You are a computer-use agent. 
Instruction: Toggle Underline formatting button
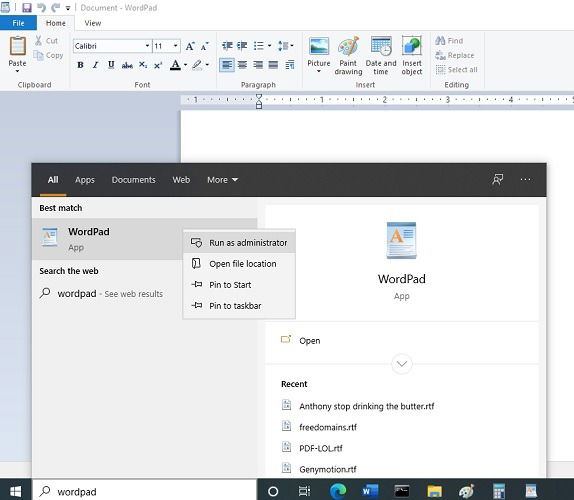click(x=111, y=65)
